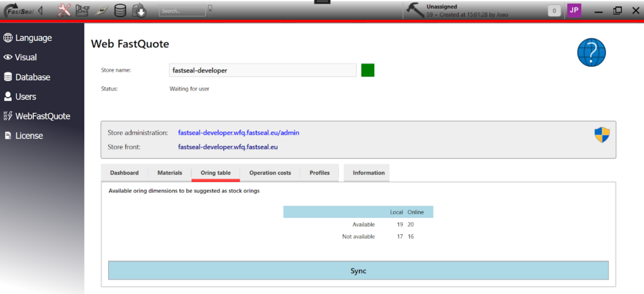Image resolution: width=644 pixels, height=294 pixels.
Task: Click inside the Store name field
Action: [x=263, y=71]
